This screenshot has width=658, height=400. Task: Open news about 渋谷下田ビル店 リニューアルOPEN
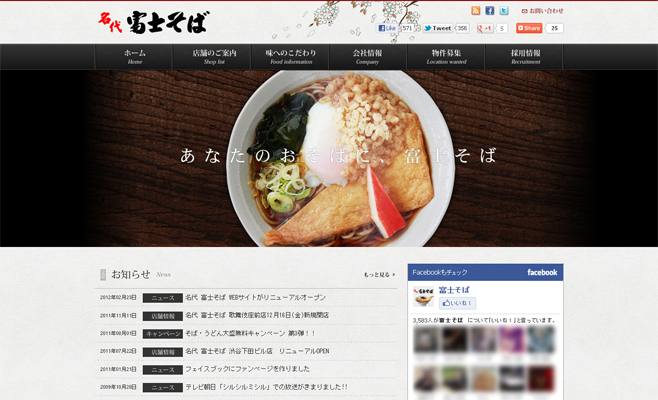click(x=257, y=351)
